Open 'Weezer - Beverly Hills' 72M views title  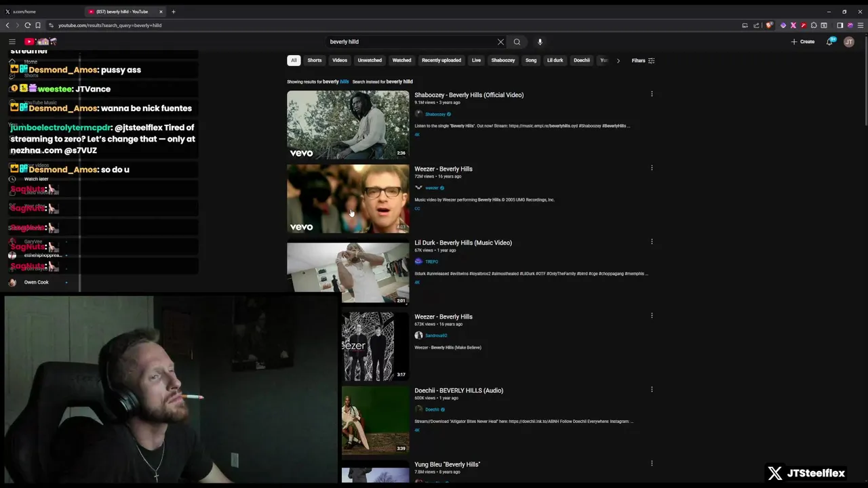[x=443, y=169]
